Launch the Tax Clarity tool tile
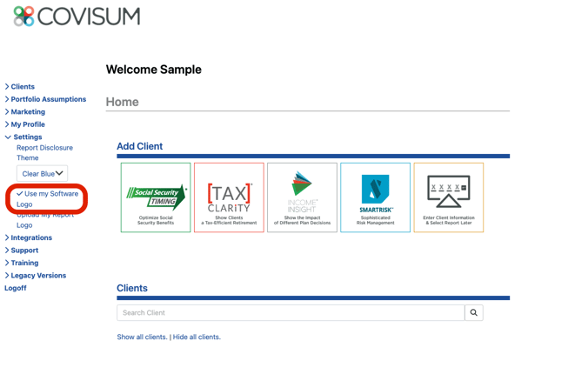Image resolution: width=588 pixels, height=381 pixels. click(x=229, y=197)
